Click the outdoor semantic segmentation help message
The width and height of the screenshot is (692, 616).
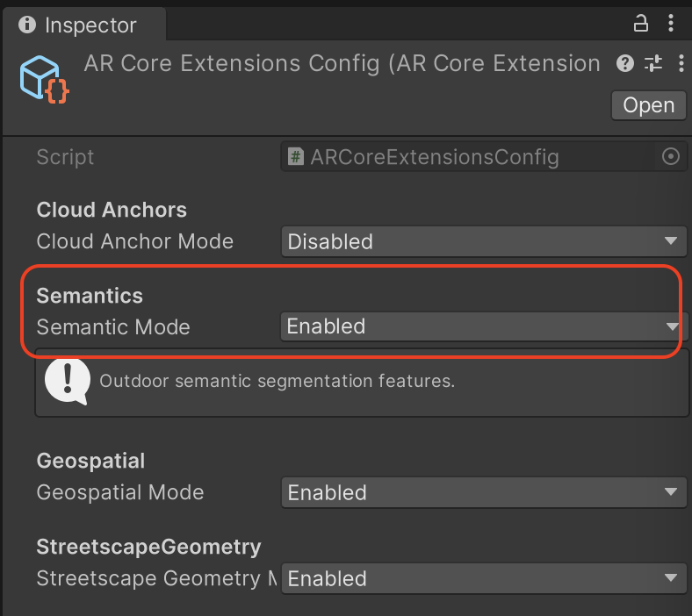pyautogui.click(x=277, y=382)
